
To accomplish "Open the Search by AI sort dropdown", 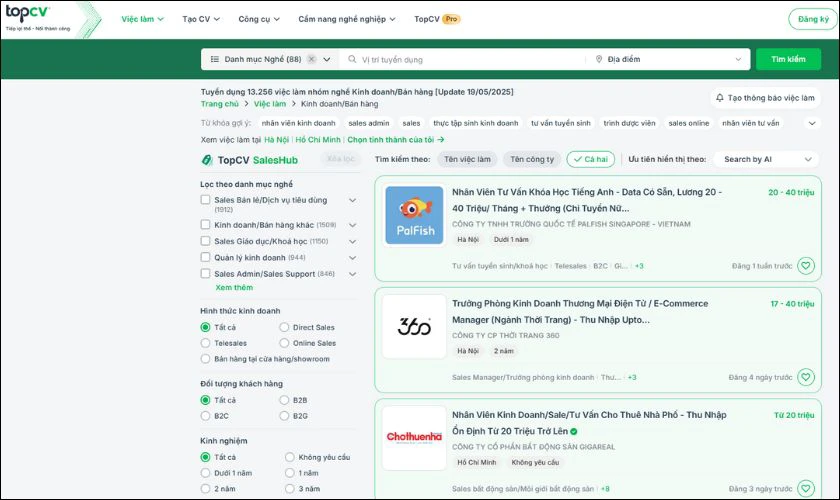I will (x=767, y=159).
